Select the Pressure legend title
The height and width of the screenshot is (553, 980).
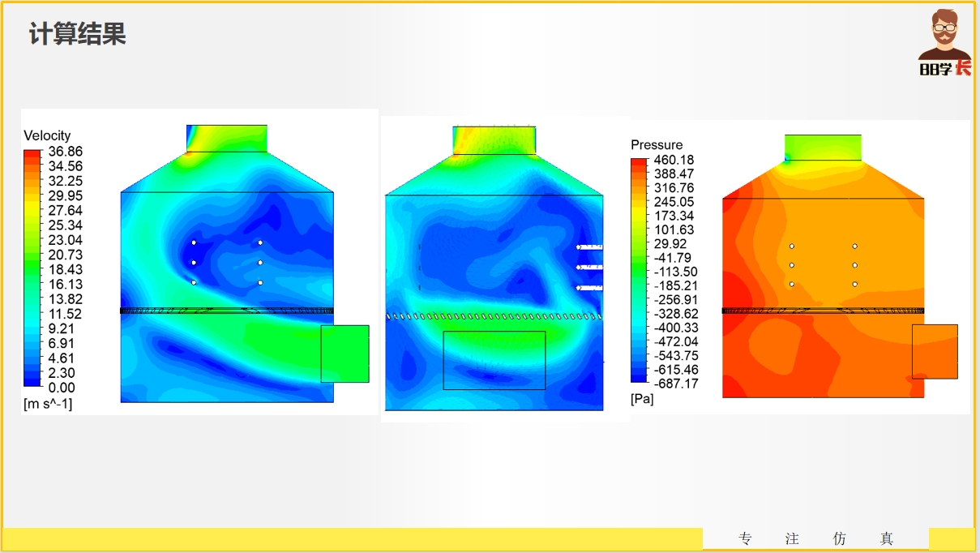point(657,144)
